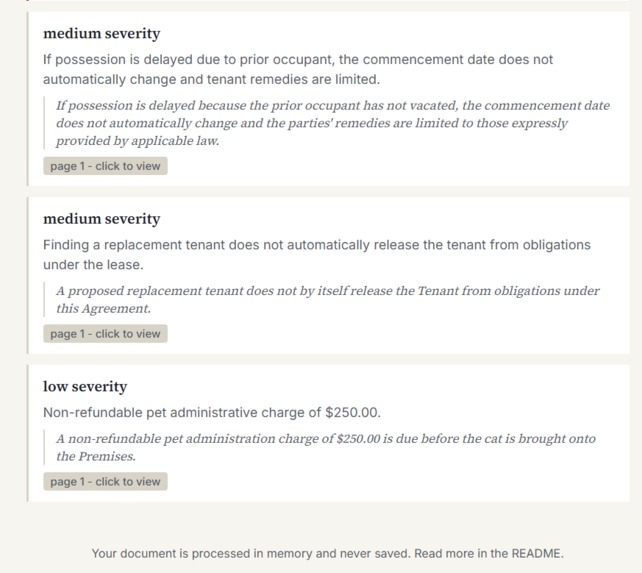
Task: Click the quote bar beside the replacement tenant clause
Action: (x=44, y=299)
